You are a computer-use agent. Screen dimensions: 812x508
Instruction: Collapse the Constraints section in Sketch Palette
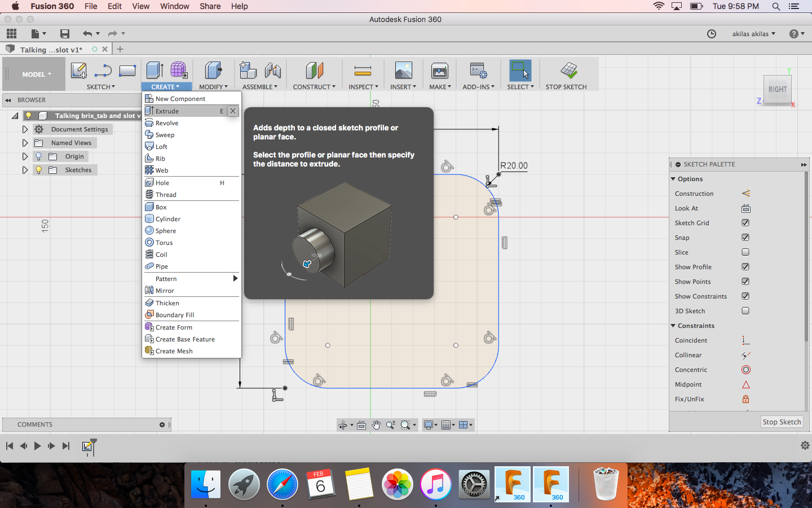click(673, 326)
